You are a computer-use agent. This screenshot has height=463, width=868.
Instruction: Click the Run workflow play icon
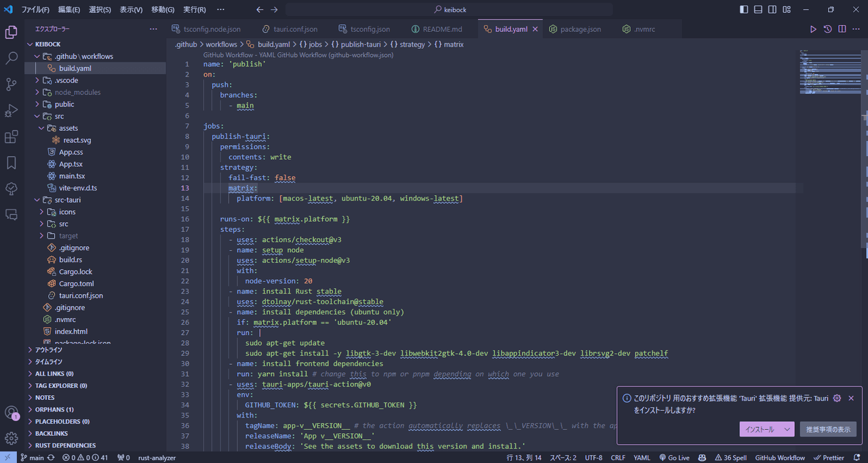tap(813, 29)
